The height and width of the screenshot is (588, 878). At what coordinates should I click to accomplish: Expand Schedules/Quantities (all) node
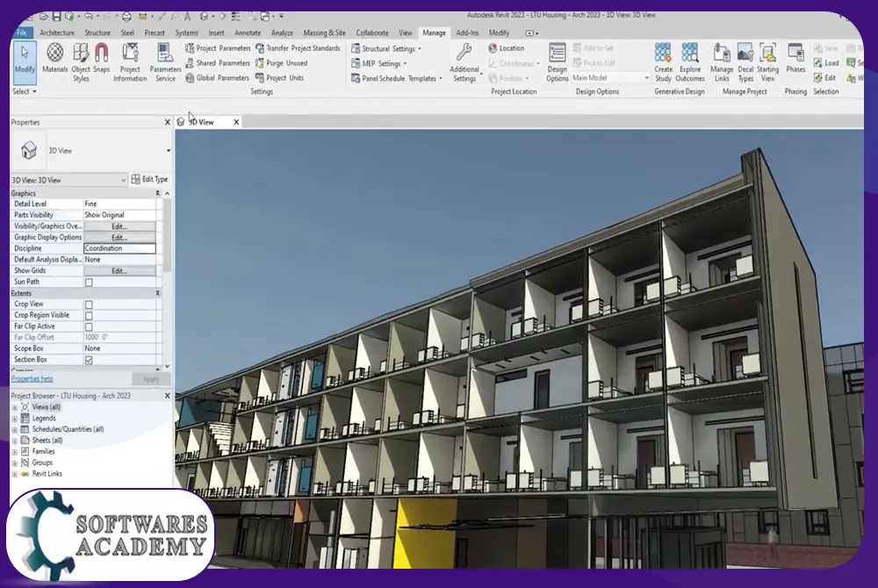(15, 430)
